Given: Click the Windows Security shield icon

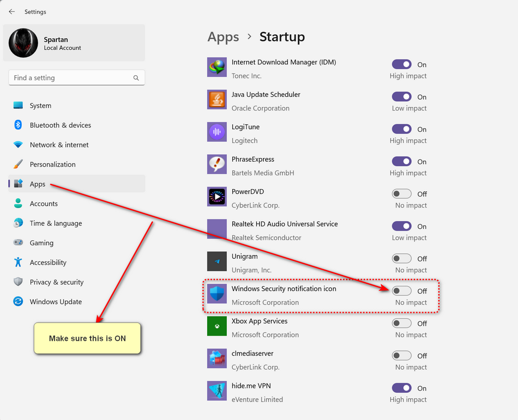Looking at the screenshot, I should 217,294.
